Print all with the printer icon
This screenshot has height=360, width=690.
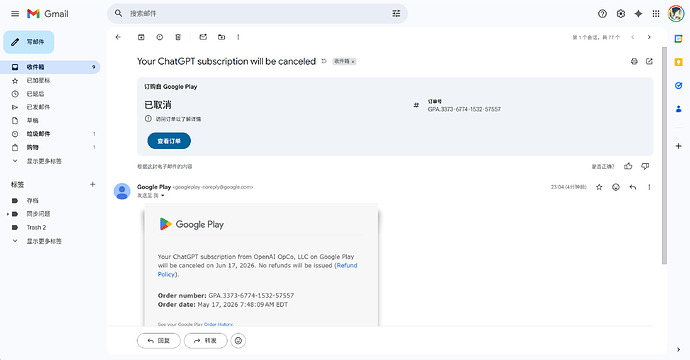[634, 61]
